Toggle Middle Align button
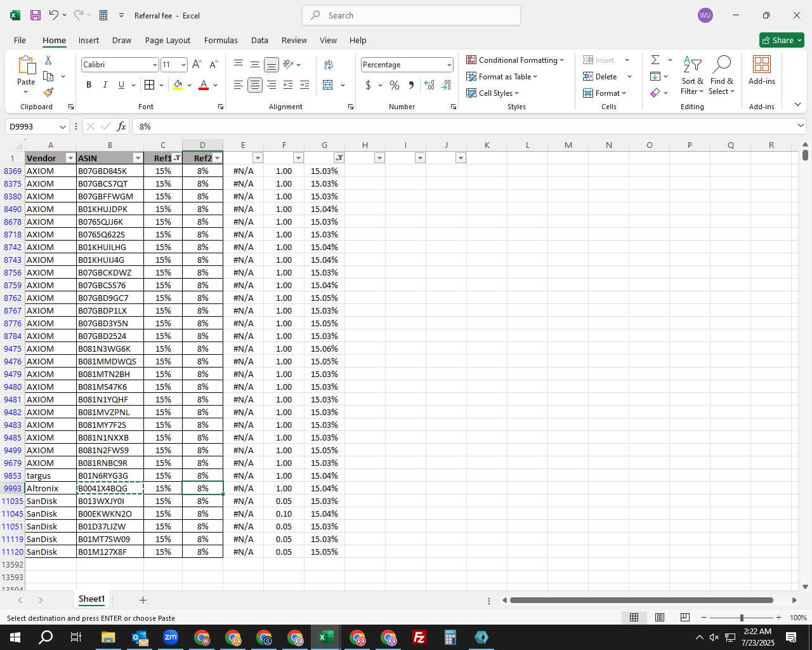Image resolution: width=812 pixels, height=650 pixels. pos(254,64)
